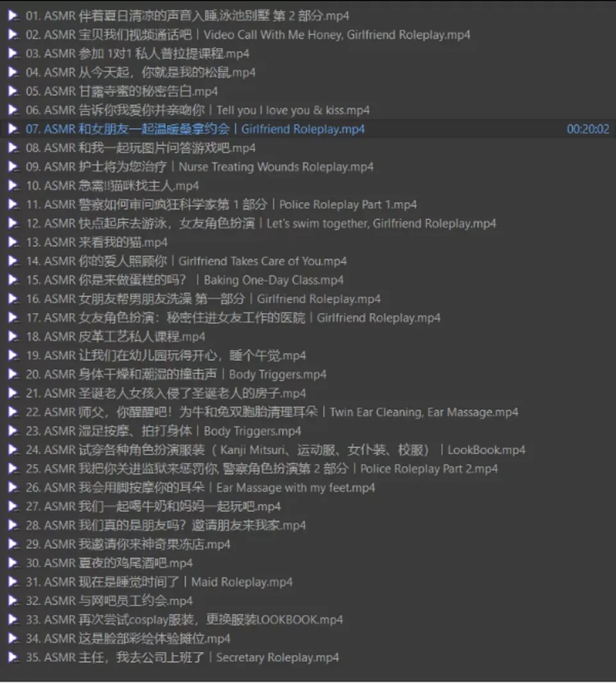This screenshot has width=616, height=683.
Task: Pick "Baking One-Day Class.mp4" from the list
Action: coord(185,280)
